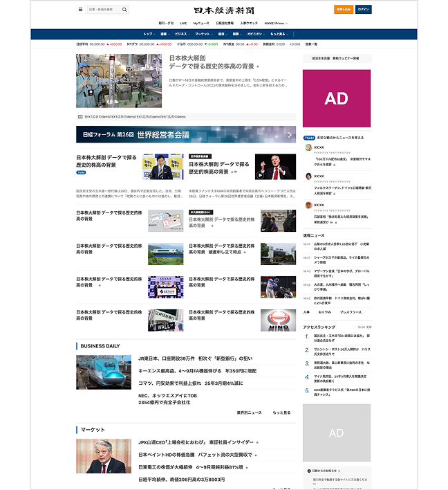
Task: Open the Myニュース menu item
Action: 201,24
